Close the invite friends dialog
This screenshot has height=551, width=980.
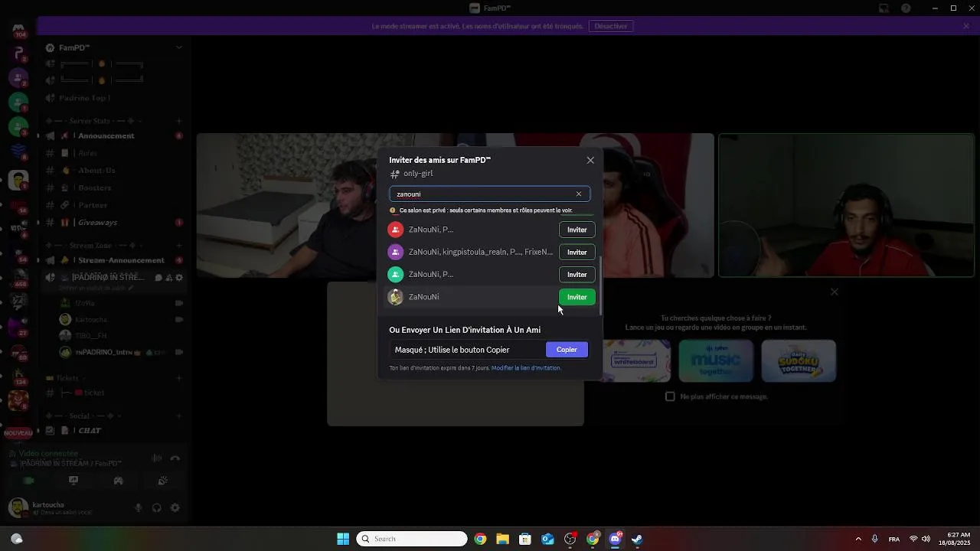pyautogui.click(x=590, y=160)
